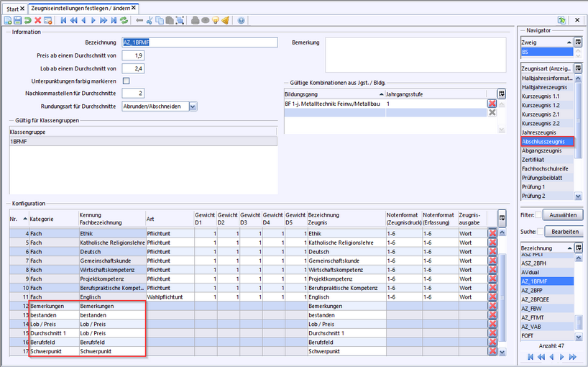This screenshot has width=588, height=367.
Task: Enable the Filter checkbox in Navigator
Action: pyautogui.click(x=538, y=214)
